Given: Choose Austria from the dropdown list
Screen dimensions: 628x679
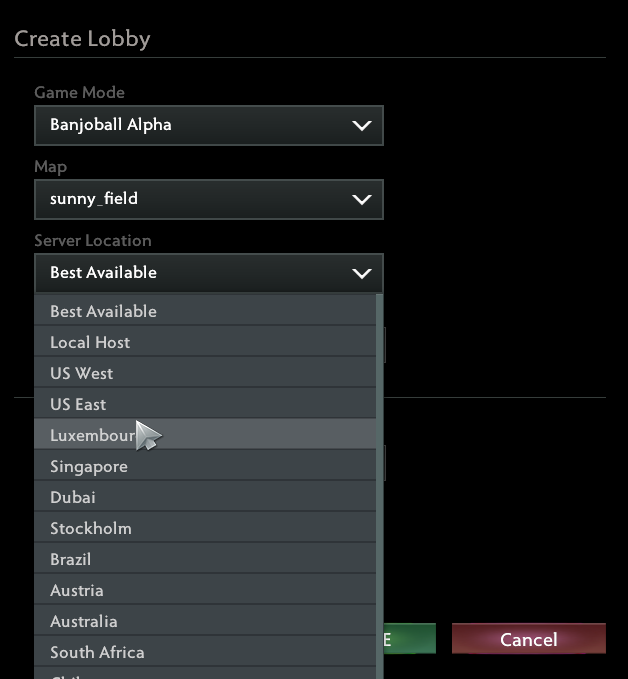Looking at the screenshot, I should [x=205, y=590].
